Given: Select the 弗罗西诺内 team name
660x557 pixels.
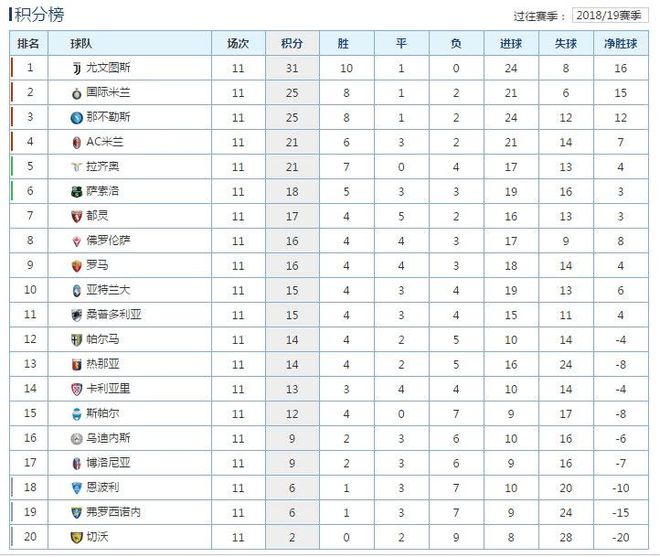Looking at the screenshot, I should (x=114, y=513).
